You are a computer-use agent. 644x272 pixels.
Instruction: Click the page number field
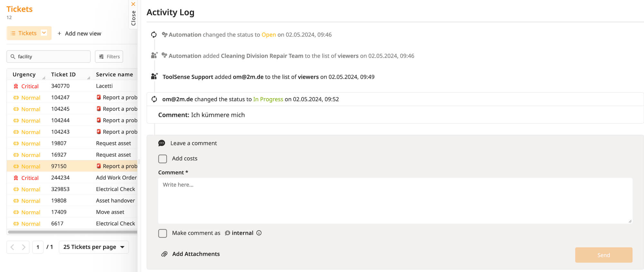(38, 247)
